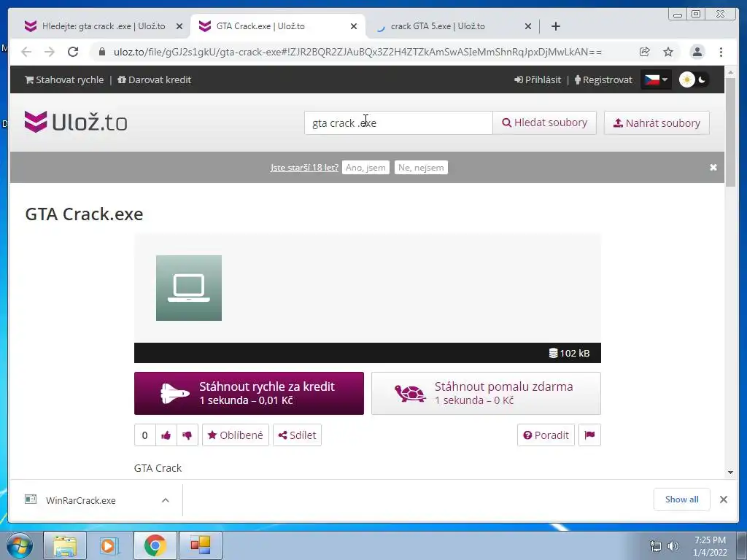Click scrollbar down arrow

pyautogui.click(x=730, y=472)
